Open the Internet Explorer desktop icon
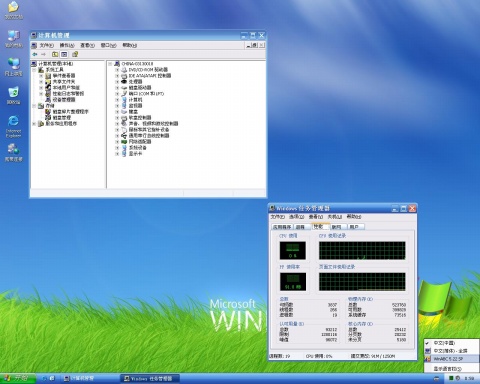This screenshot has height=384, width=480. pyautogui.click(x=14, y=126)
